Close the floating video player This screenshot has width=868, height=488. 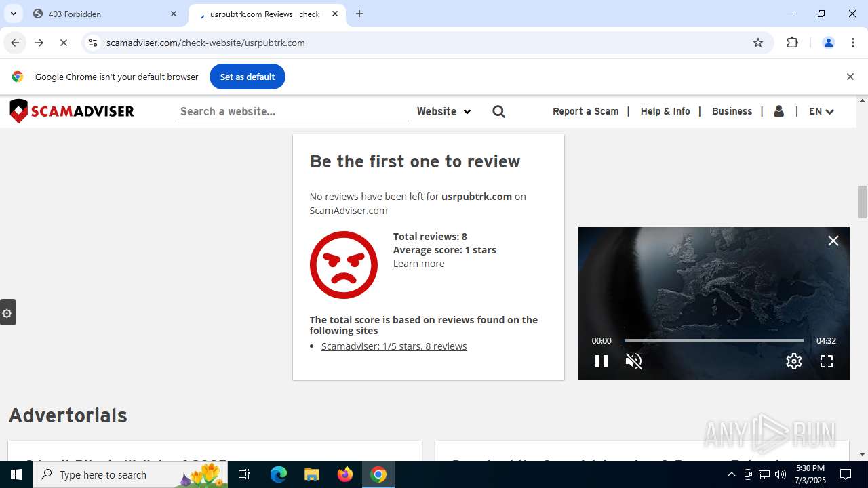pyautogui.click(x=833, y=241)
